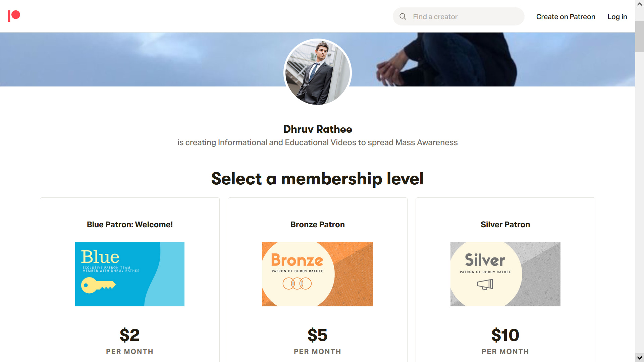Viewport: 644px width, 362px height.
Task: Click the Log in link
Action: click(617, 17)
